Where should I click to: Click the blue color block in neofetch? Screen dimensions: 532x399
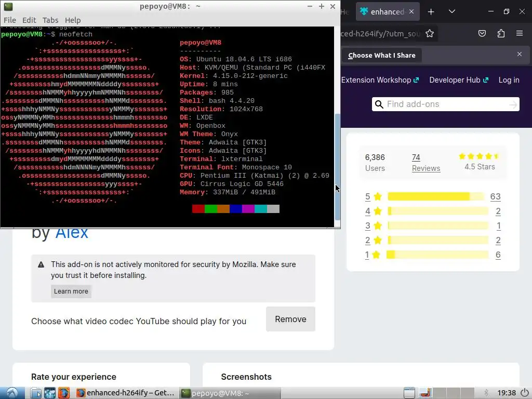click(236, 209)
